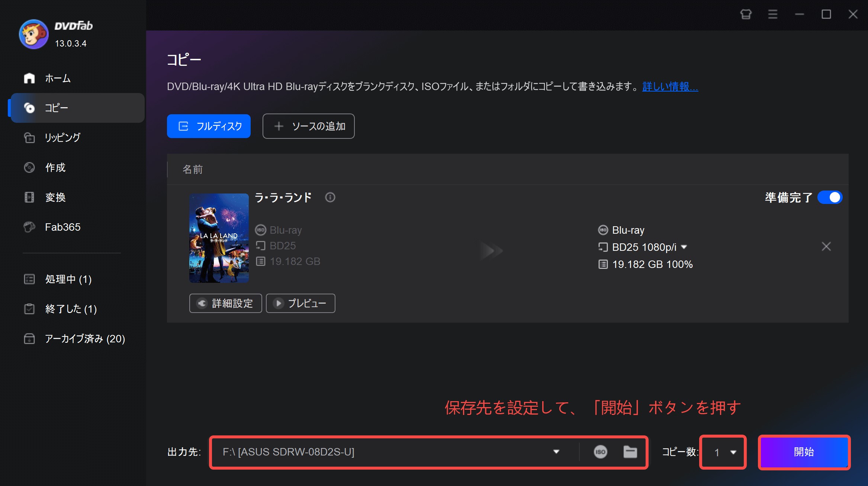
Task: Click the DVDFab mascot logo
Action: 33,34
